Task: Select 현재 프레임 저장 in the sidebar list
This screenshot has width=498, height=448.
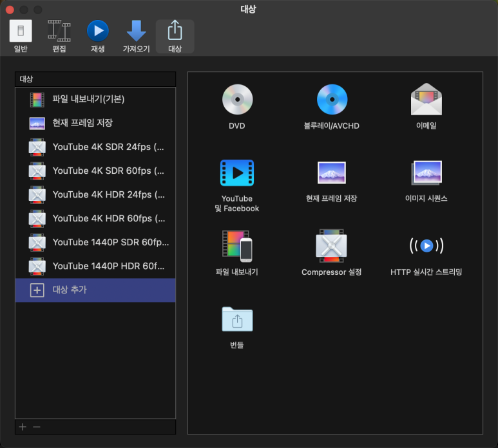Action: (95, 123)
